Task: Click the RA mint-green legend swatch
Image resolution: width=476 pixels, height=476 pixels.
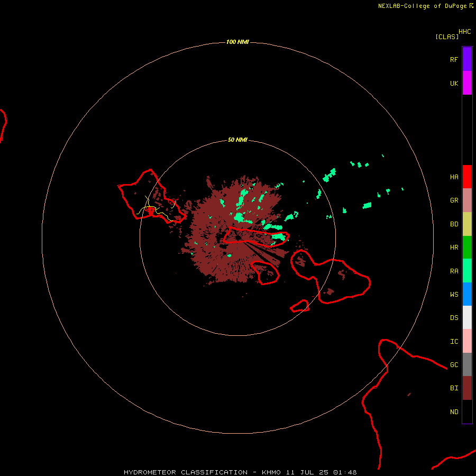Action: [x=467, y=271]
